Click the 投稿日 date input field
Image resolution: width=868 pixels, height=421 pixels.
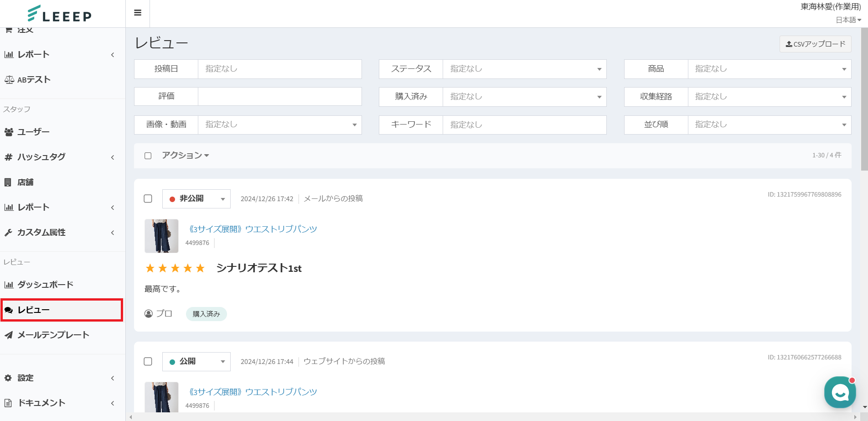tap(280, 69)
